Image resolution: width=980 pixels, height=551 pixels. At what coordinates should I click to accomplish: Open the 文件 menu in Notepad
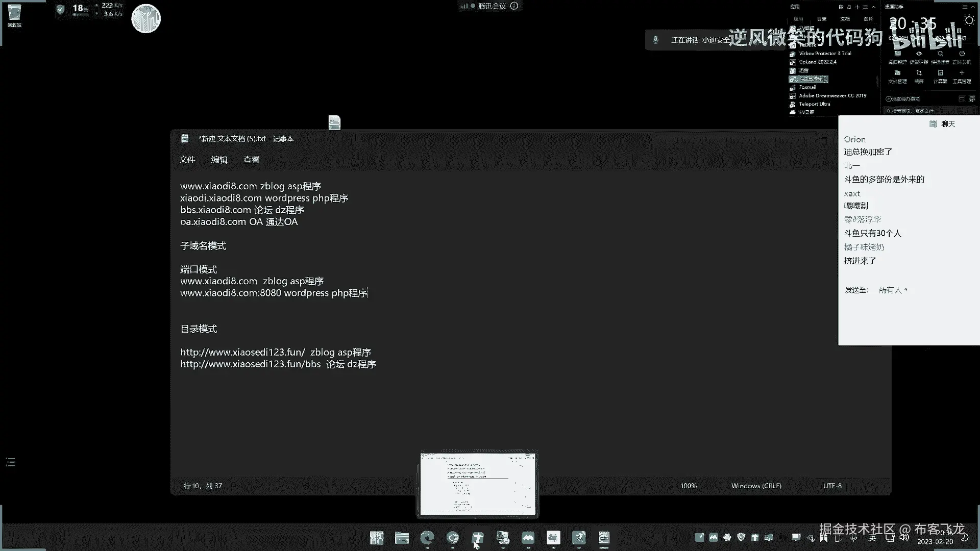click(x=187, y=160)
